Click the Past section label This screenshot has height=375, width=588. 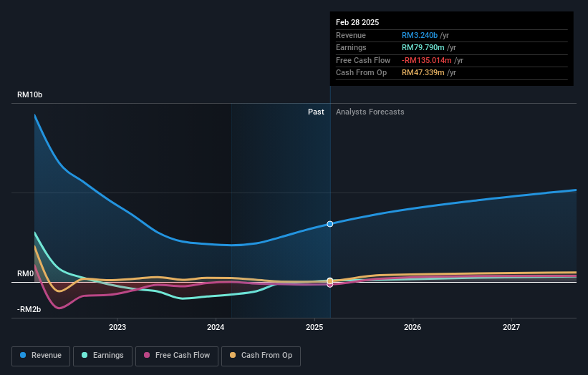[316, 112]
